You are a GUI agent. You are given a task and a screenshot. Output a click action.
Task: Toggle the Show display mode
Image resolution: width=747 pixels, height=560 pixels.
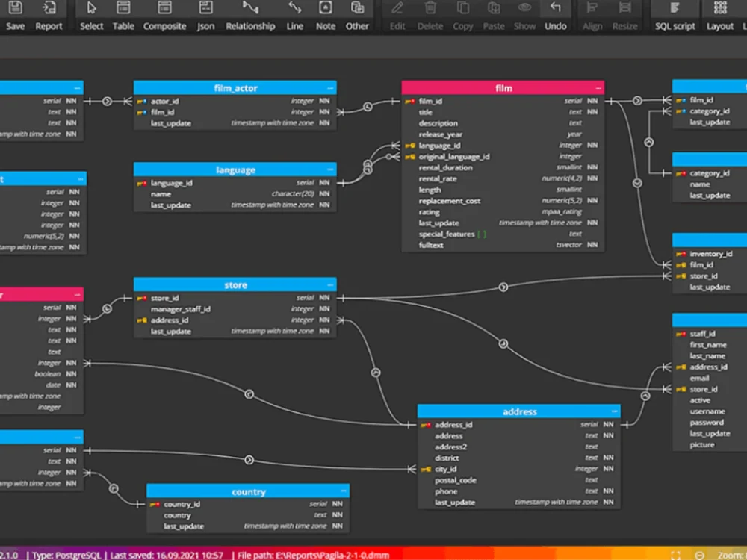[524, 16]
